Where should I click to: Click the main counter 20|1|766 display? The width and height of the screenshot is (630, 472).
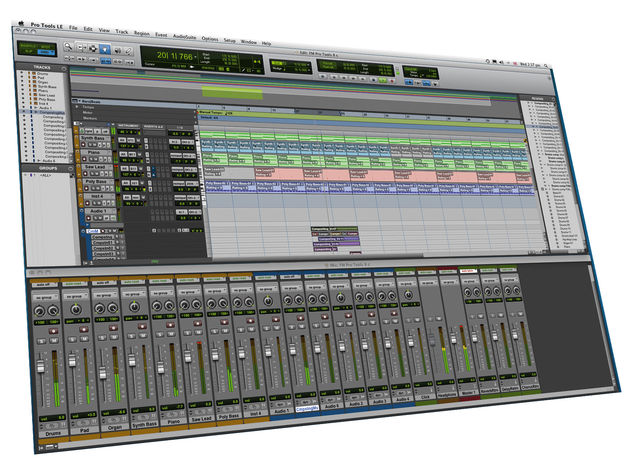click(x=174, y=56)
